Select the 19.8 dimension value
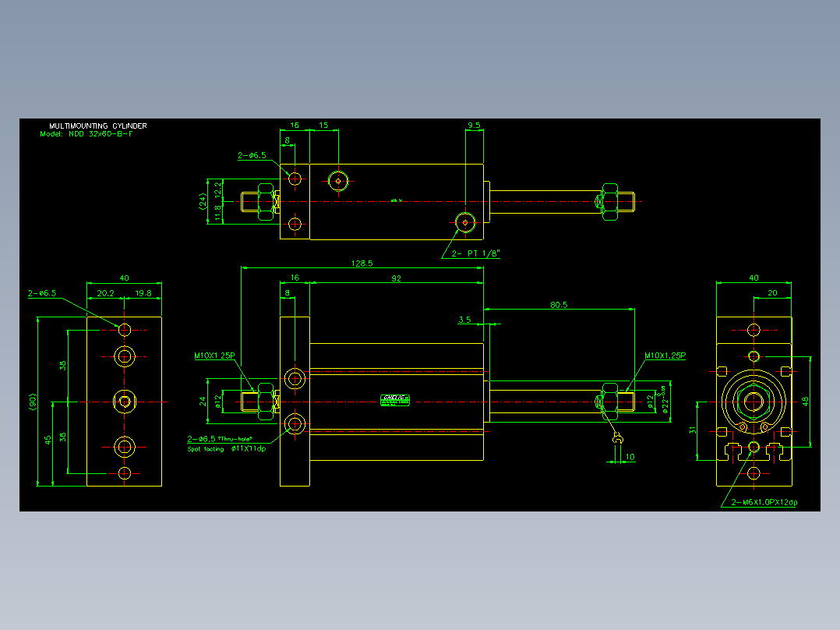This screenshot has height=630, width=840. pos(143,293)
